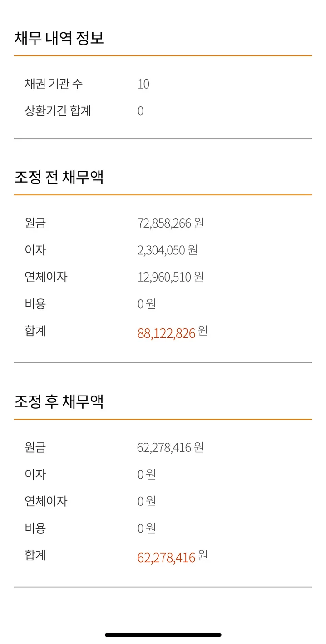The image size is (326, 644).
Task: Tap pre-adjustment 원금 amount 72,858,266 원
Action: (x=170, y=223)
